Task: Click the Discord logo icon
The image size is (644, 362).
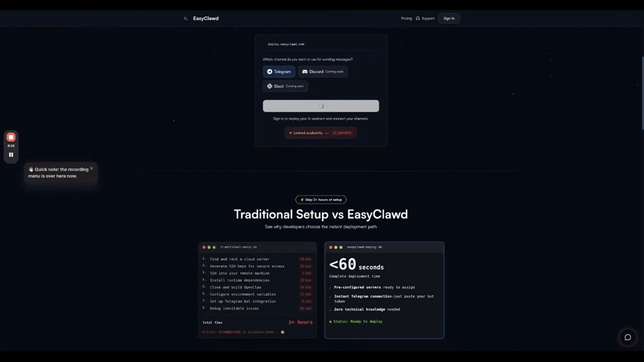Action: (x=305, y=72)
